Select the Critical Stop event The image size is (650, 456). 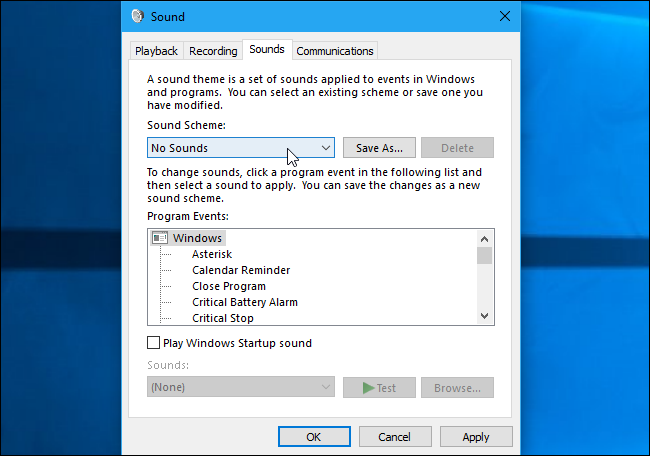pos(223,318)
